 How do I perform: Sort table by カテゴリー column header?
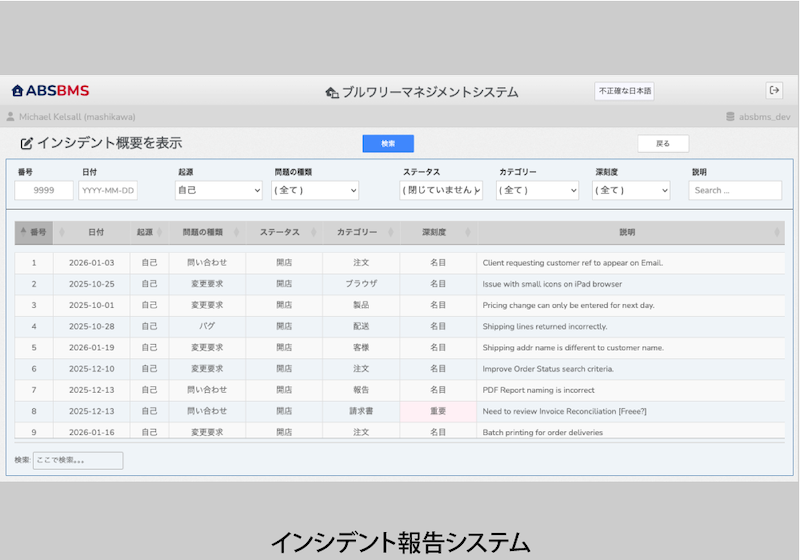[x=361, y=232]
